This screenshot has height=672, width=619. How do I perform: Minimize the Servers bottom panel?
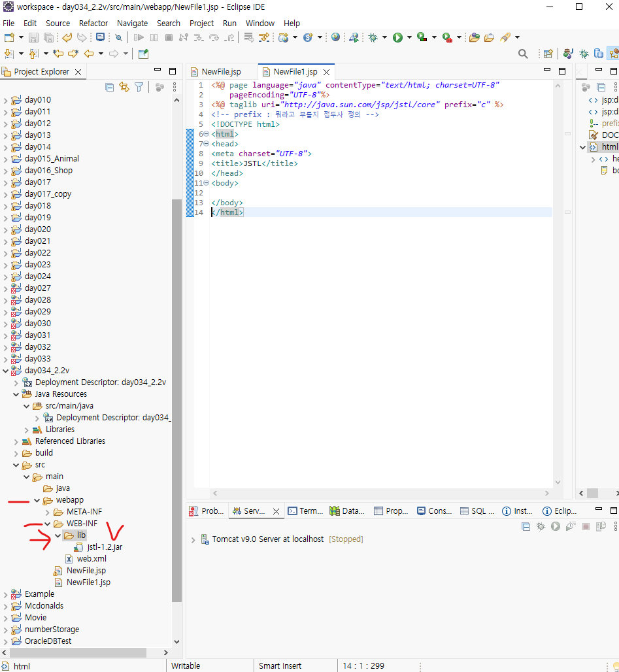[x=599, y=510]
